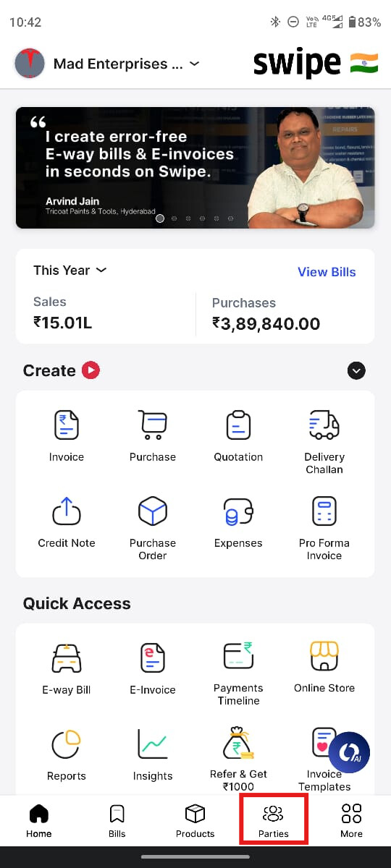Image resolution: width=391 pixels, height=868 pixels.
Task: Open Purchase Order box icon
Action: tap(153, 511)
